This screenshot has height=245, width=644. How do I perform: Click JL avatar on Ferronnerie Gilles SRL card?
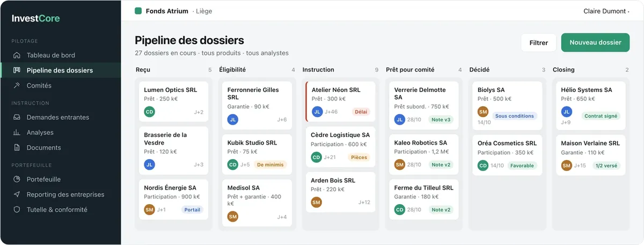coord(232,119)
